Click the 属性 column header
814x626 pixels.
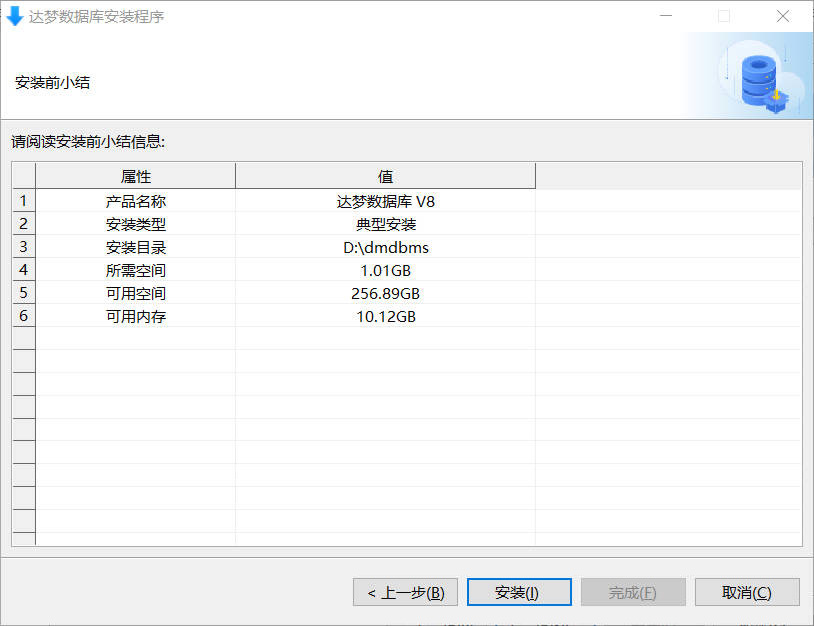pos(136,176)
